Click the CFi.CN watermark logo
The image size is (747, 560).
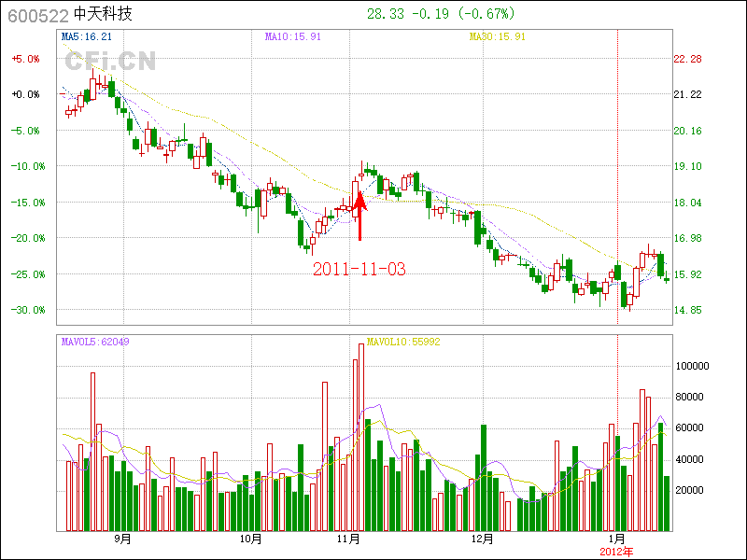pyautogui.click(x=110, y=62)
